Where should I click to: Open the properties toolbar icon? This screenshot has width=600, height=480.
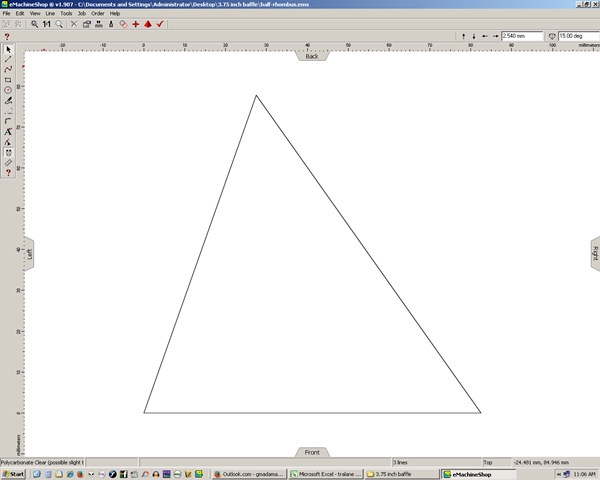[x=87, y=24]
